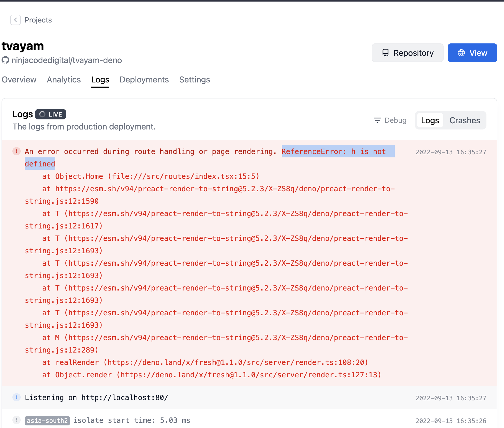
Task: Click the GitHub icon next to the repository name
Action: click(x=6, y=60)
